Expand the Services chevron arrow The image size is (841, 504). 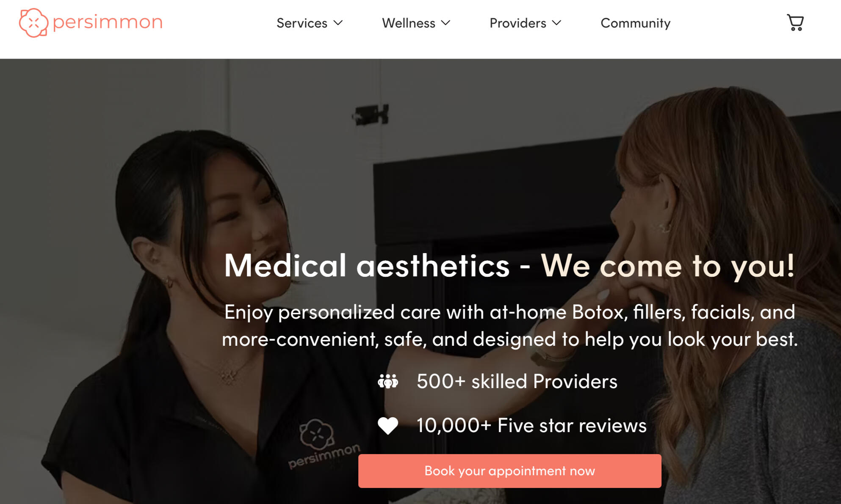click(338, 23)
